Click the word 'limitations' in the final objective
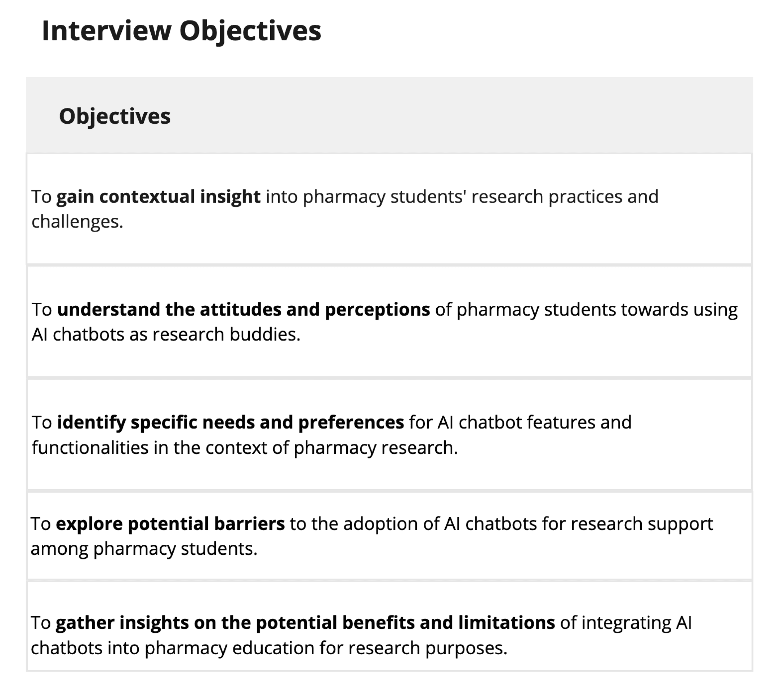Screen dimensions: 784x695 pos(506,623)
